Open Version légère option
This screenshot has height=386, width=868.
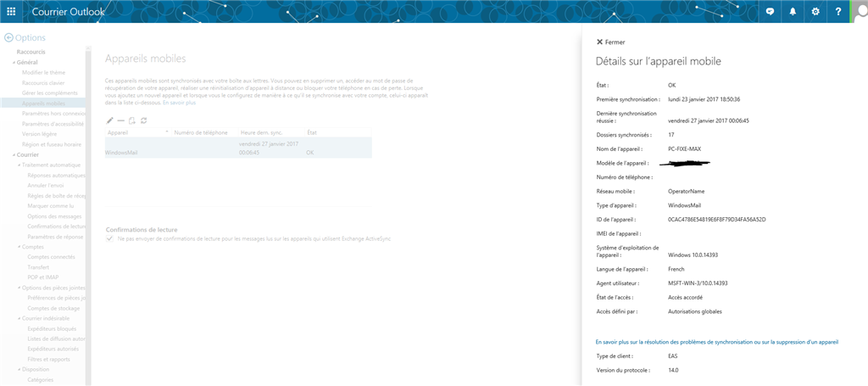point(39,134)
